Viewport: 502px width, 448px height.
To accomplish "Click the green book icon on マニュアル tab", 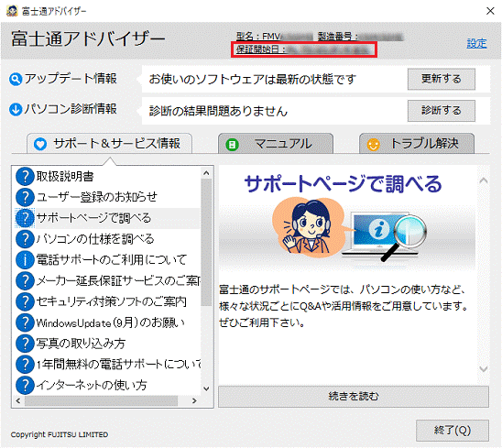I will click(232, 145).
